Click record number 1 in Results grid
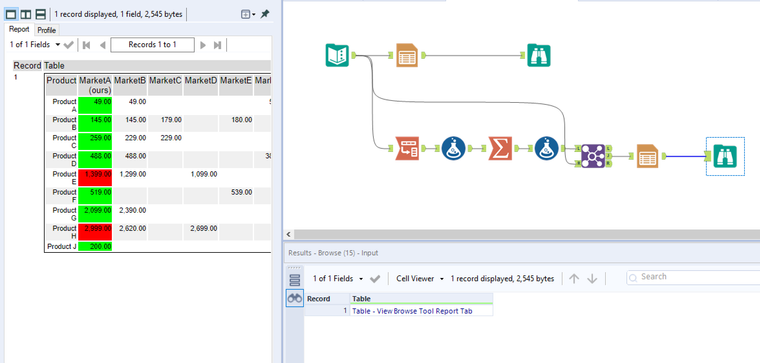760x363 pixels. click(x=346, y=311)
